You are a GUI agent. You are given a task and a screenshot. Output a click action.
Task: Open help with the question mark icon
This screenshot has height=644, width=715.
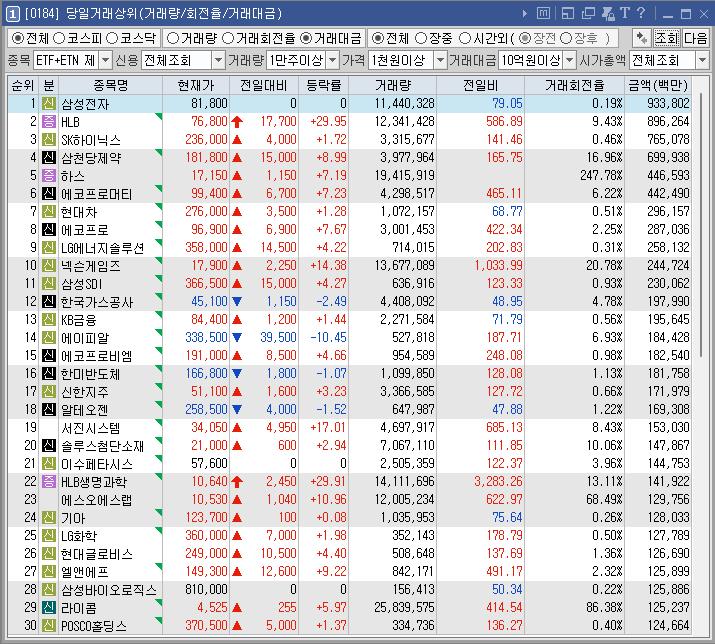tap(641, 13)
